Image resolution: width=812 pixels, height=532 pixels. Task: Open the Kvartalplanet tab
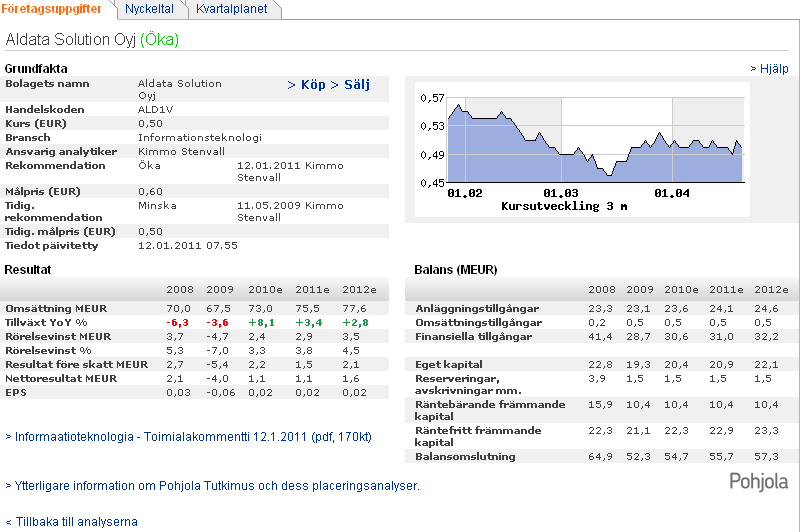point(231,9)
